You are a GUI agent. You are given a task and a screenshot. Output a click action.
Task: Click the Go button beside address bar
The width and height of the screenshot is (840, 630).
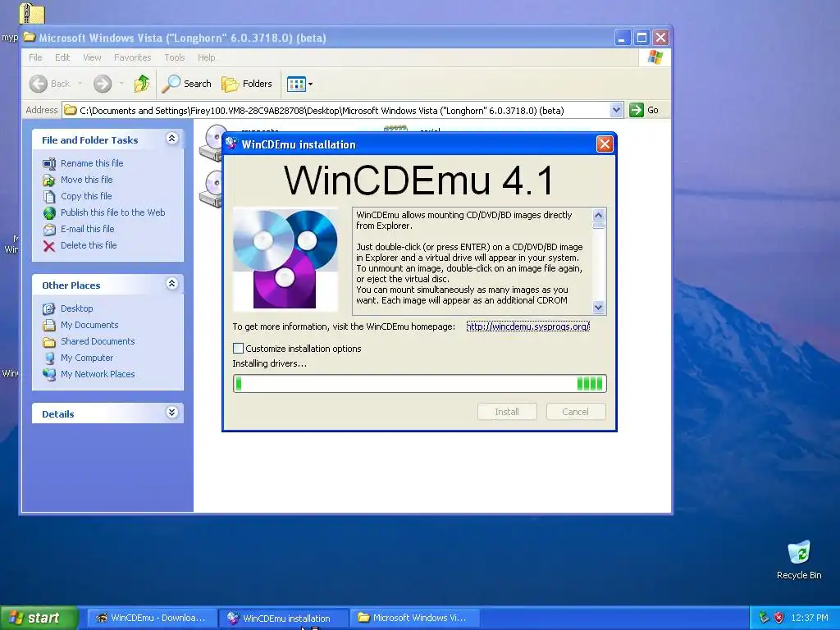click(644, 111)
